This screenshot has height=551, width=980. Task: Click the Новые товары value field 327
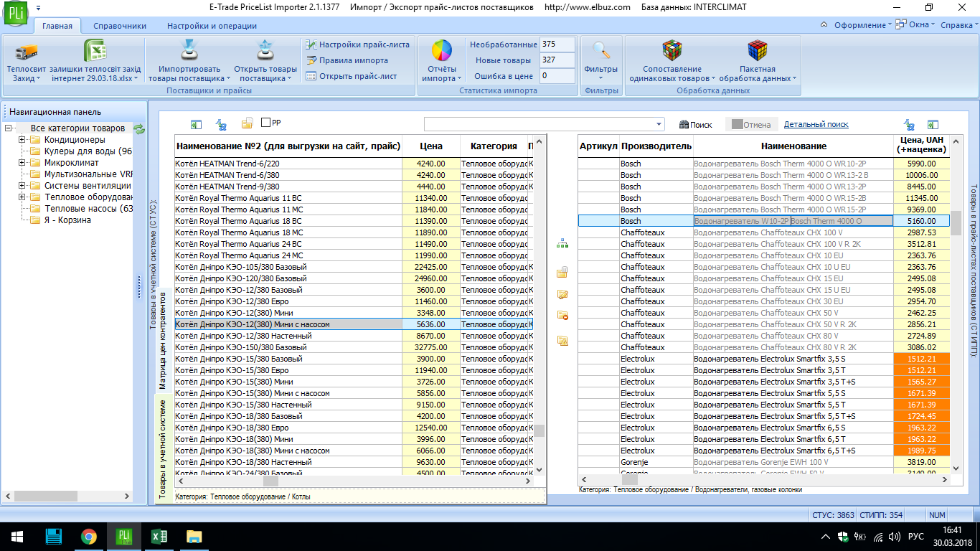557,60
